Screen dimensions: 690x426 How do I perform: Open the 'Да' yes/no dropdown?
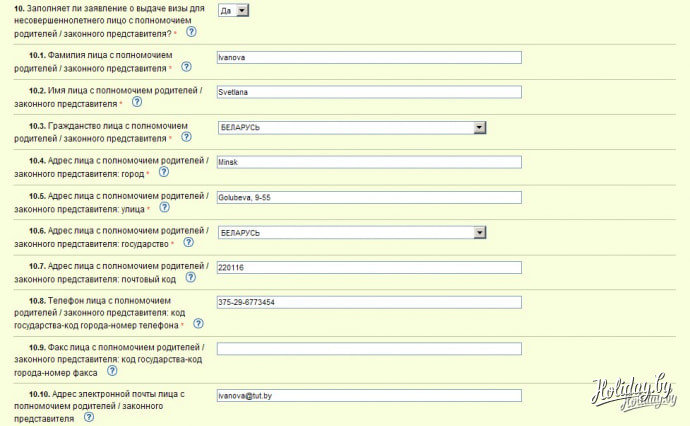(x=233, y=10)
